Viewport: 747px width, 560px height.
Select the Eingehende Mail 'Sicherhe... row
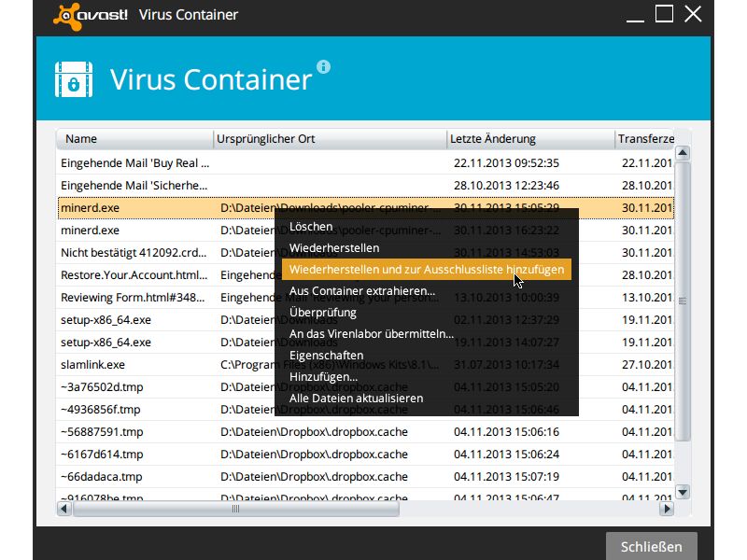coord(365,185)
